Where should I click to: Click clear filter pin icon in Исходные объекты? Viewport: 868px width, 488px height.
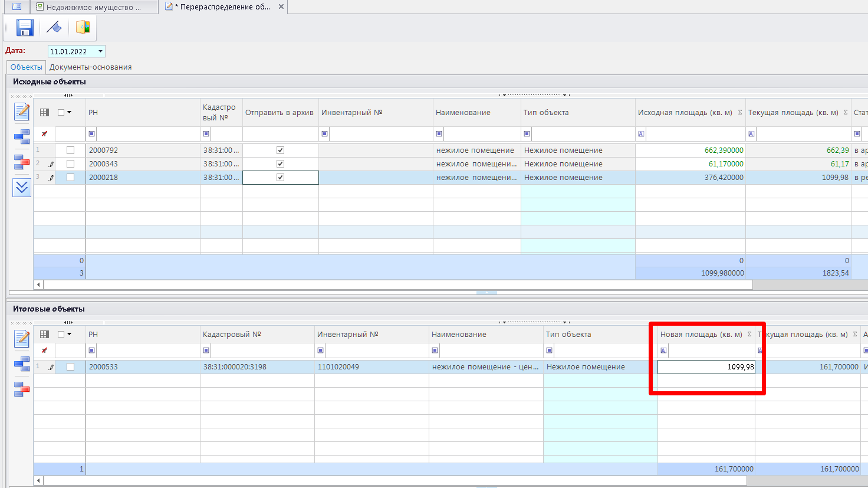coord(44,134)
